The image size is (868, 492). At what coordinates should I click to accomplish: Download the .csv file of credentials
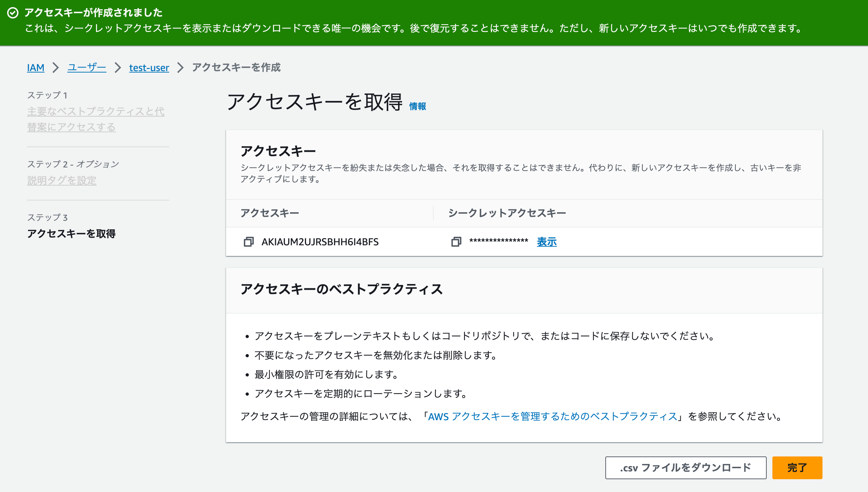click(x=686, y=468)
